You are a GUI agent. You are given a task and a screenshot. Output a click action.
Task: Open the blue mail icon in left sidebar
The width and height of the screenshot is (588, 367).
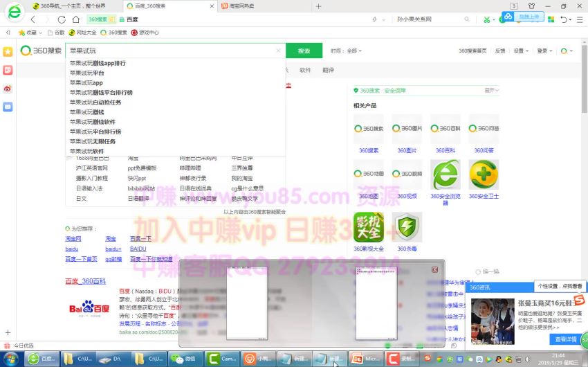click(x=8, y=107)
